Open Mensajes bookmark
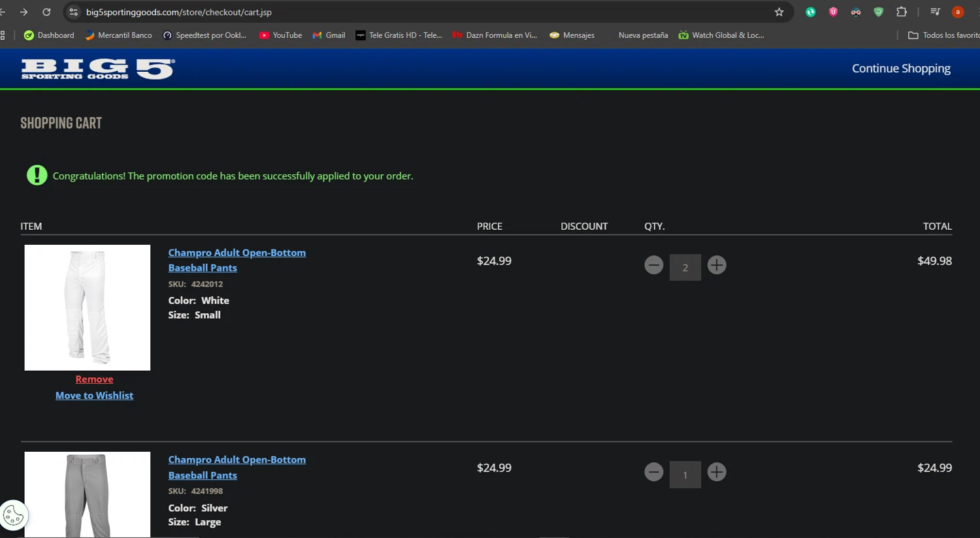 coord(572,35)
